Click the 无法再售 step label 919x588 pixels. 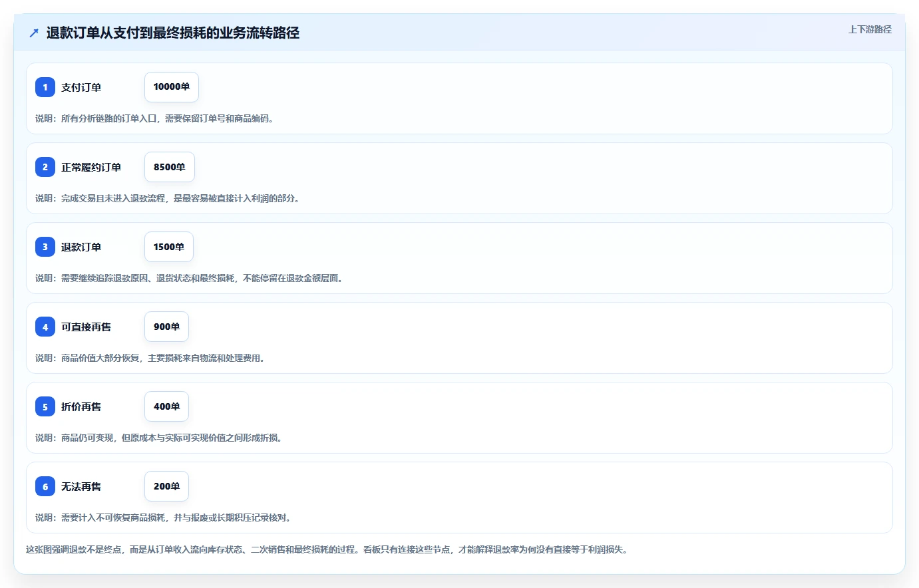(x=81, y=486)
